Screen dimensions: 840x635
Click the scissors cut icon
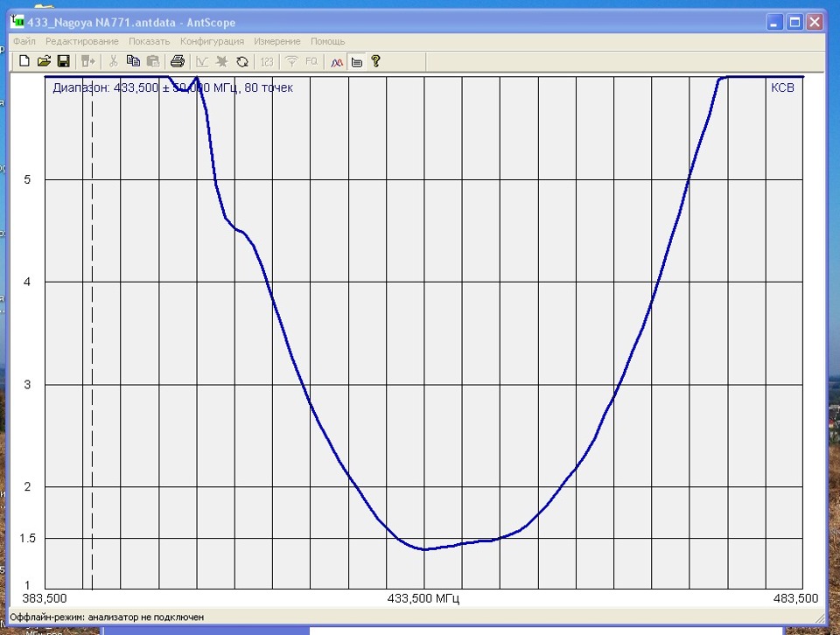113,61
